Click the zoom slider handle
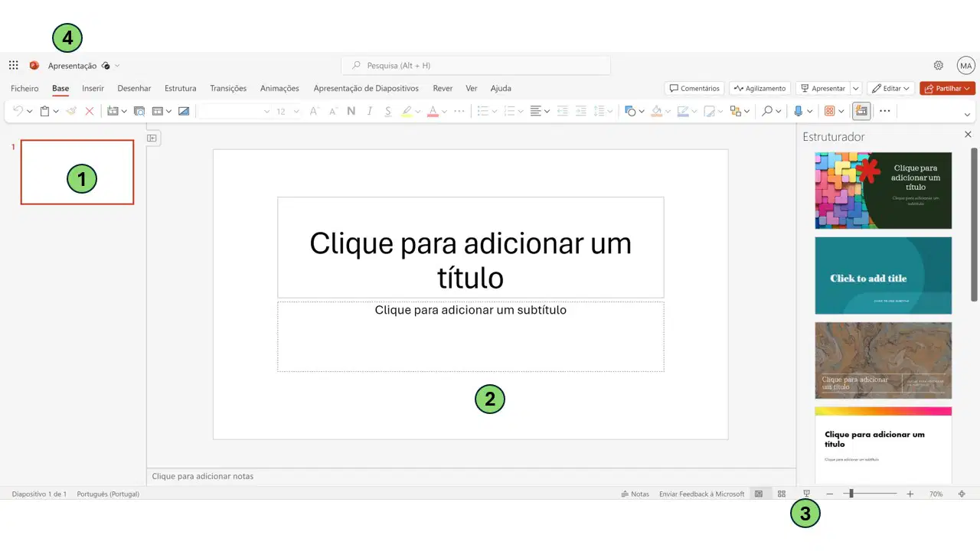 point(851,494)
